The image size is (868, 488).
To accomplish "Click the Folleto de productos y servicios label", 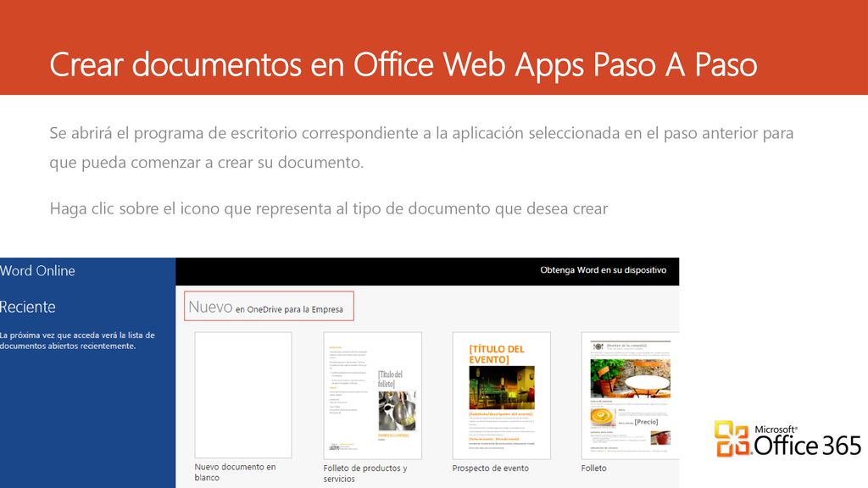I will pos(365,473).
